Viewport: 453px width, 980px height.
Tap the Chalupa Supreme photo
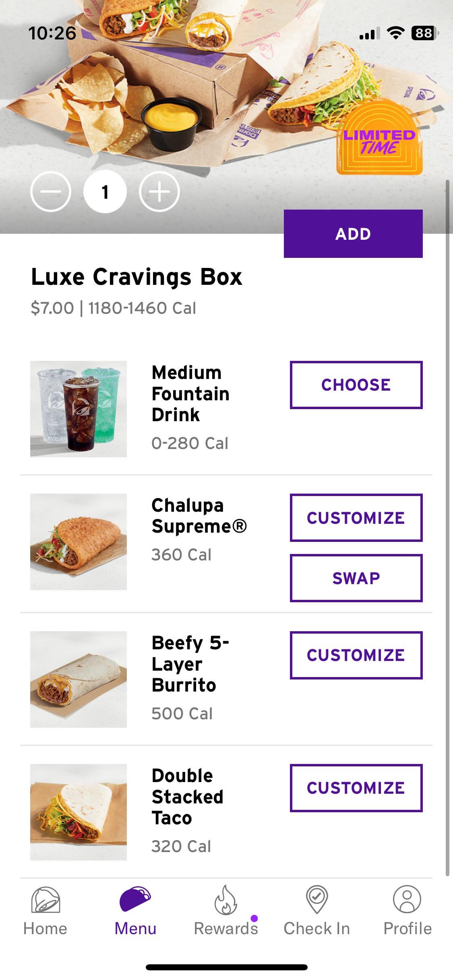[x=79, y=542]
